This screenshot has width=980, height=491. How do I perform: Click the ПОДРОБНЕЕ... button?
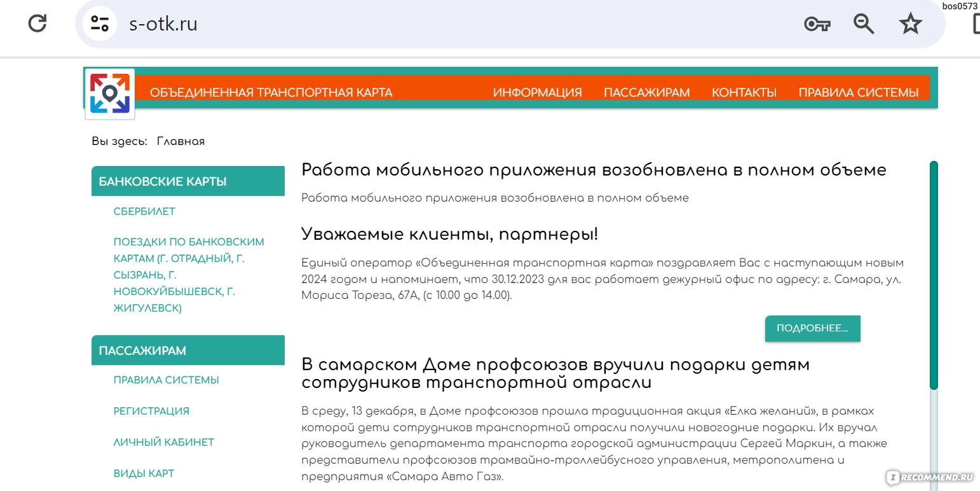pos(812,328)
